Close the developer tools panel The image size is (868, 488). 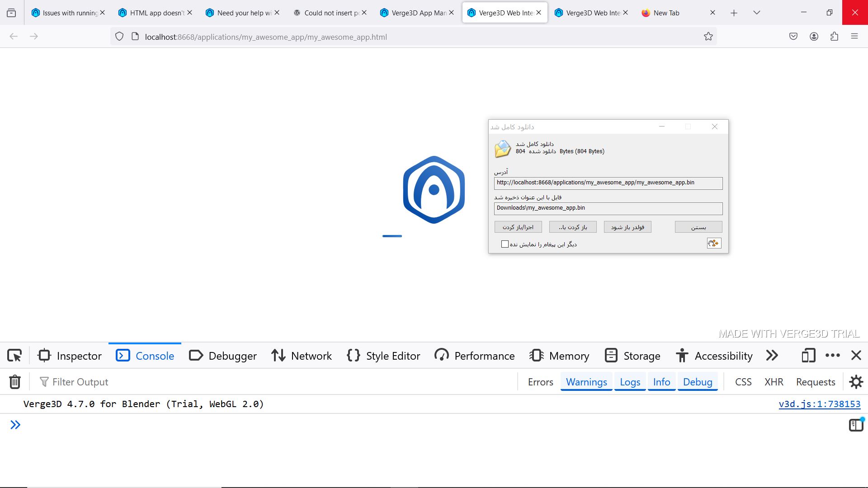pos(856,356)
